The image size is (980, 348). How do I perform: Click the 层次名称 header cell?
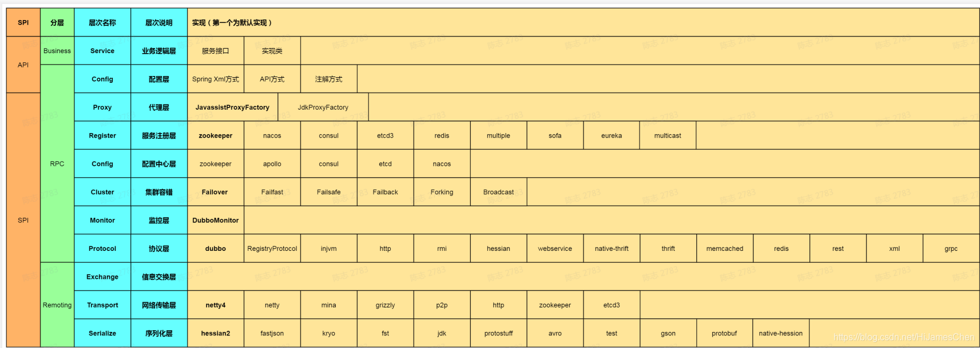click(x=102, y=23)
